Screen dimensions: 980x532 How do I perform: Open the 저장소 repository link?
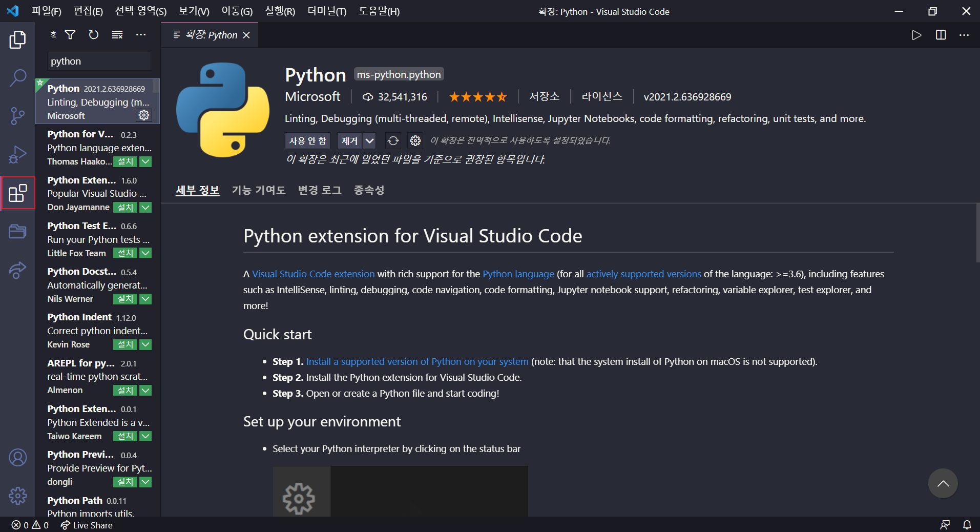point(544,96)
